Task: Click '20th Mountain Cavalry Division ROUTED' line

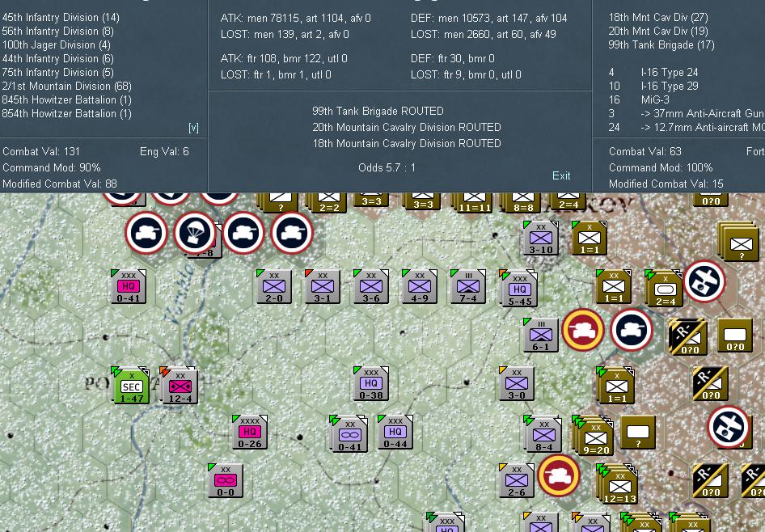Action: [x=407, y=127]
